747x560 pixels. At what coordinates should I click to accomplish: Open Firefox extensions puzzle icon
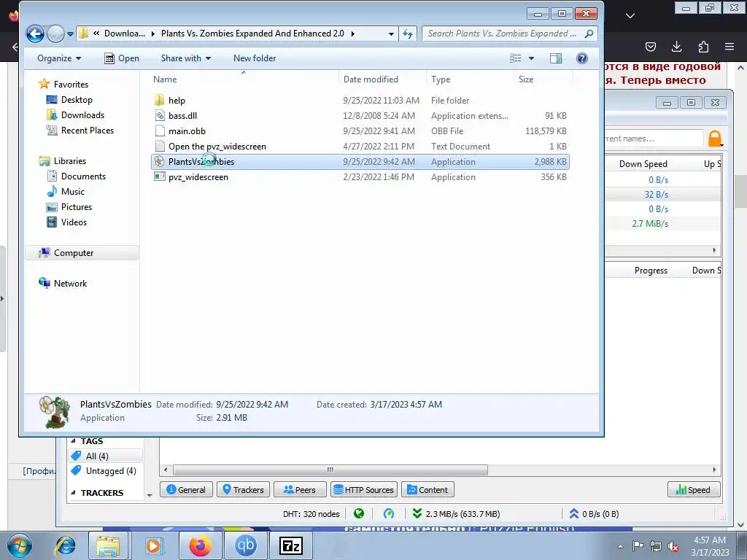(703, 46)
